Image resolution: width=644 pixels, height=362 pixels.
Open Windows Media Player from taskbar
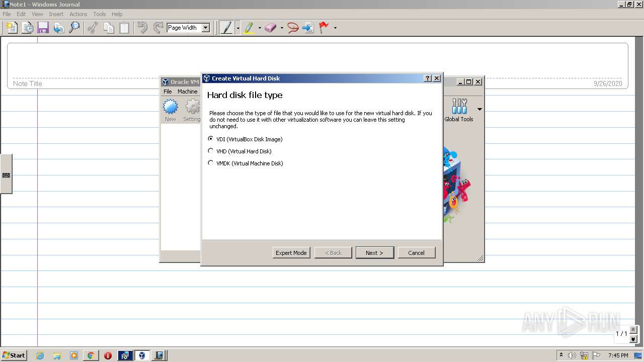point(74,355)
